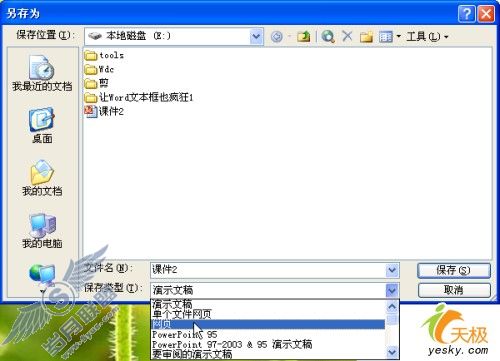Go up one folder level
Viewport: 500px width, 361px height.
[x=303, y=36]
